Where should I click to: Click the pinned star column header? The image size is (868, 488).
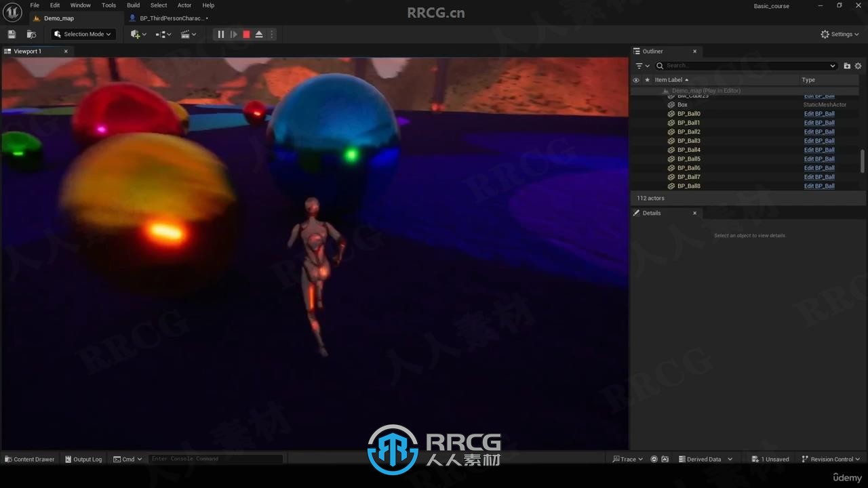647,80
